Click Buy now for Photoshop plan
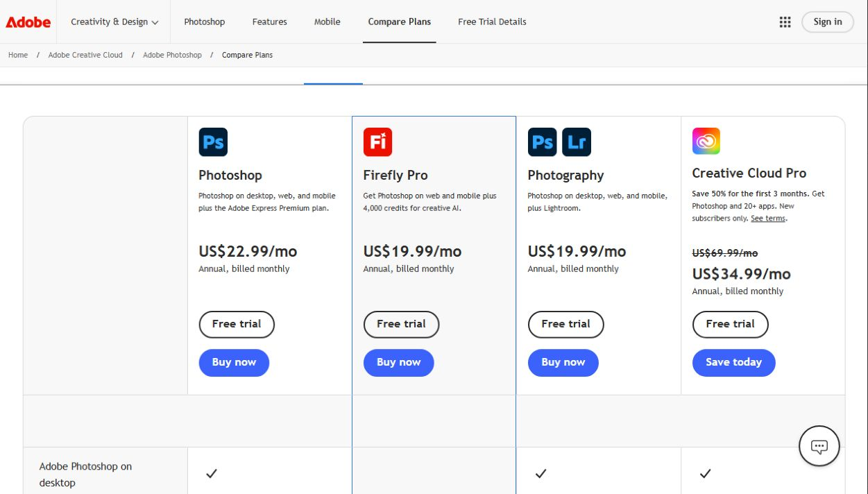The height and width of the screenshot is (494, 868). coord(234,362)
